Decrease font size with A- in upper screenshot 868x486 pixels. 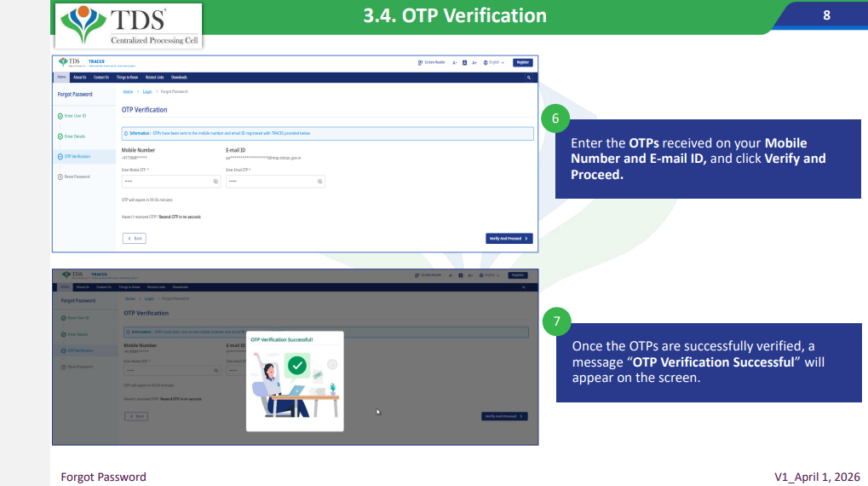click(455, 62)
